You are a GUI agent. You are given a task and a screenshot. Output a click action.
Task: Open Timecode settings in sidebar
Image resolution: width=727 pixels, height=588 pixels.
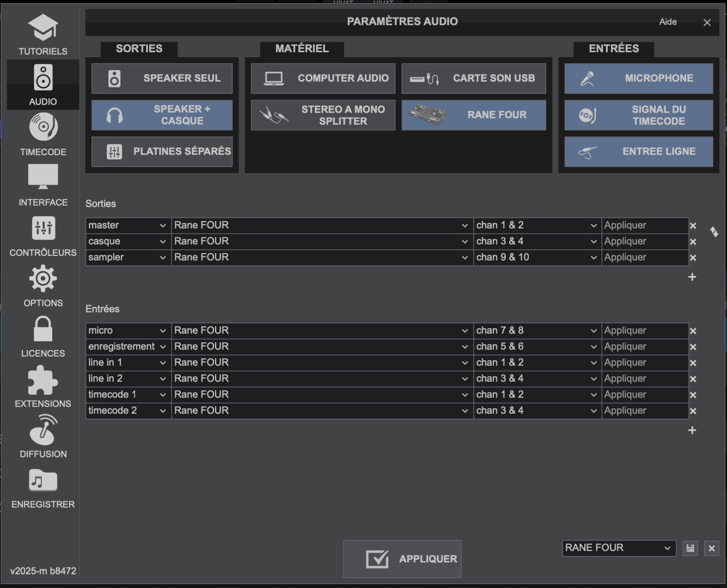point(43,135)
